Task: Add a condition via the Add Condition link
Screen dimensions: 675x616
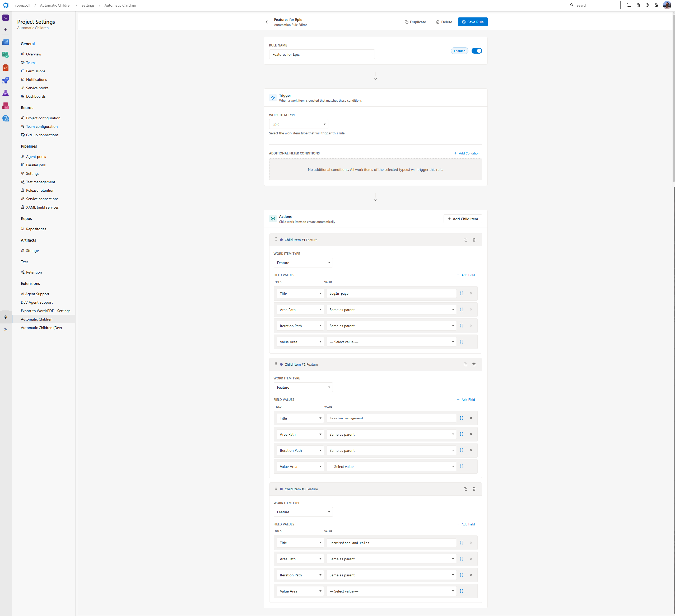Action: click(x=467, y=153)
